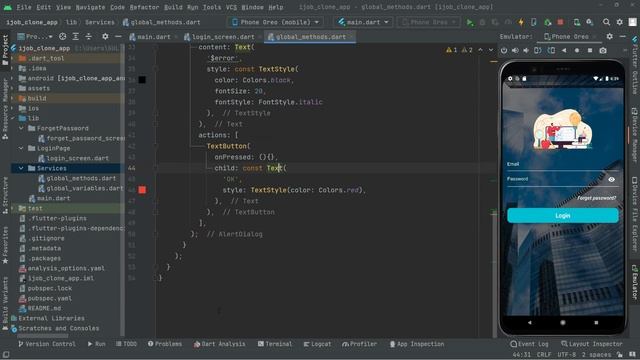The width and height of the screenshot is (640, 360).
Task: Open App Inspection tool window
Action: (417, 344)
